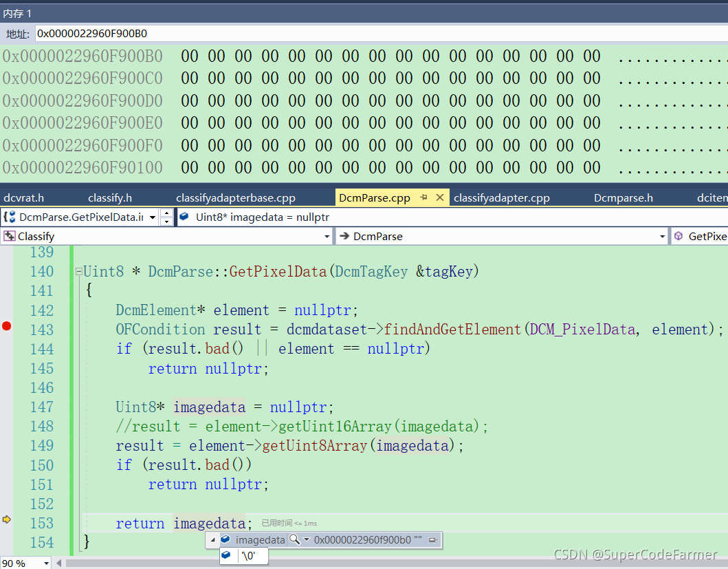The height and width of the screenshot is (569, 728).
Task: Pin the DcmParse.cpp tab
Action: point(423,197)
